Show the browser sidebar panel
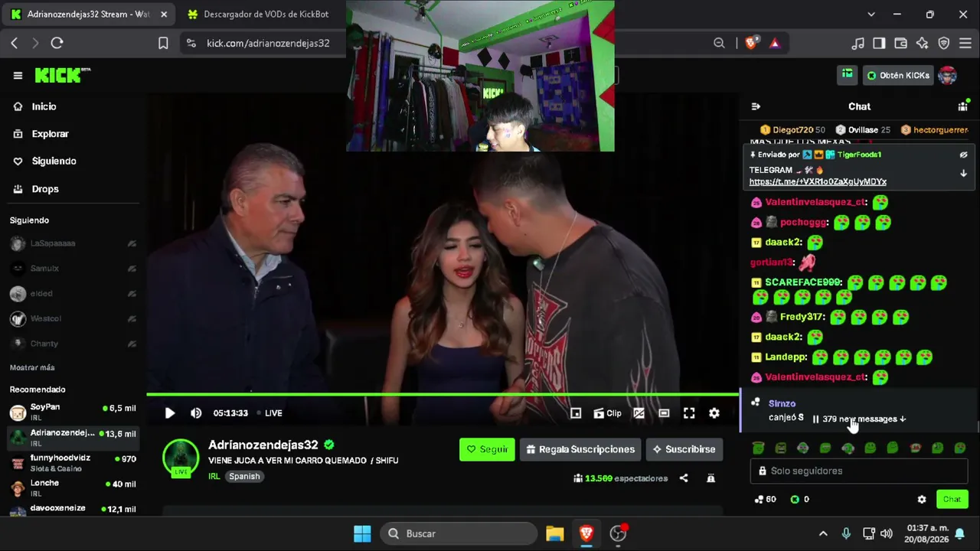The image size is (980, 551). (879, 43)
